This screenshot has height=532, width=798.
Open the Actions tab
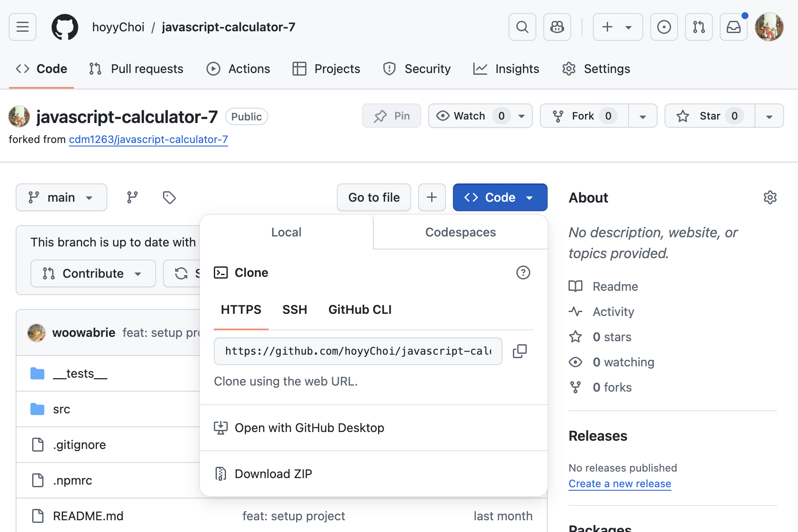coord(238,69)
